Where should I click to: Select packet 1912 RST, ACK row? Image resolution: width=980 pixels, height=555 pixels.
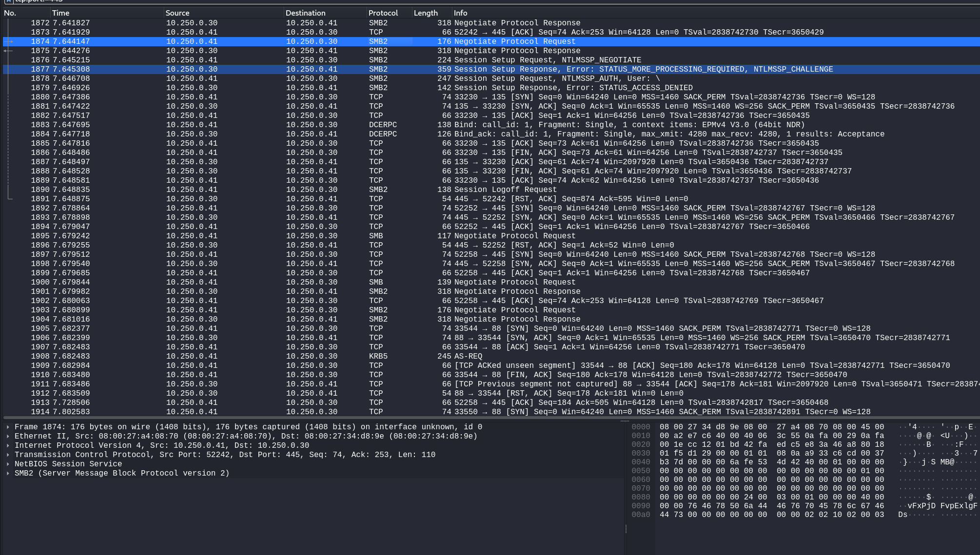pos(491,393)
